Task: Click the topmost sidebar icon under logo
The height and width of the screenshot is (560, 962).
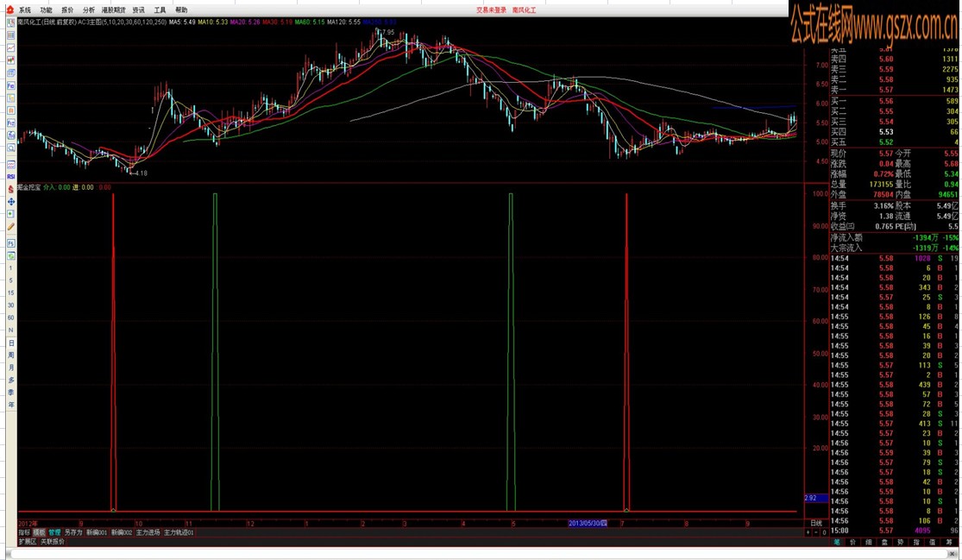Action: (x=11, y=22)
